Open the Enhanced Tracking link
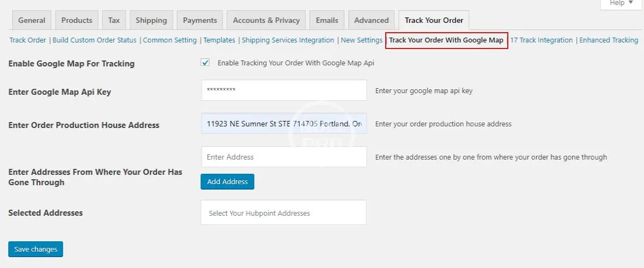This screenshot has height=268, width=644. click(609, 40)
